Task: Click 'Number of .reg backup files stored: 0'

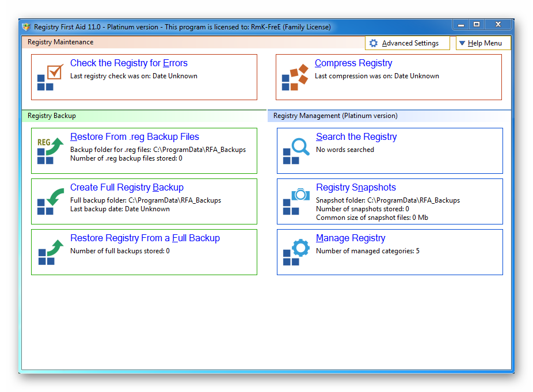Action: point(126,158)
